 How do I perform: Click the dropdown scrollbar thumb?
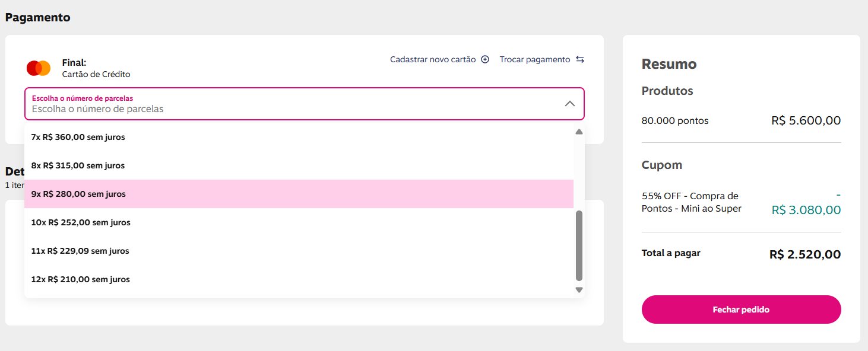579,245
